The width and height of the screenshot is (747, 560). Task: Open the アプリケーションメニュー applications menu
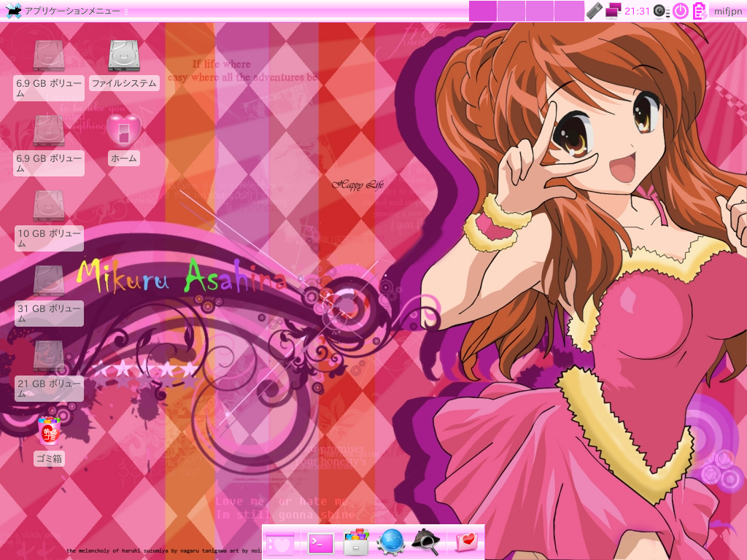coord(63,10)
